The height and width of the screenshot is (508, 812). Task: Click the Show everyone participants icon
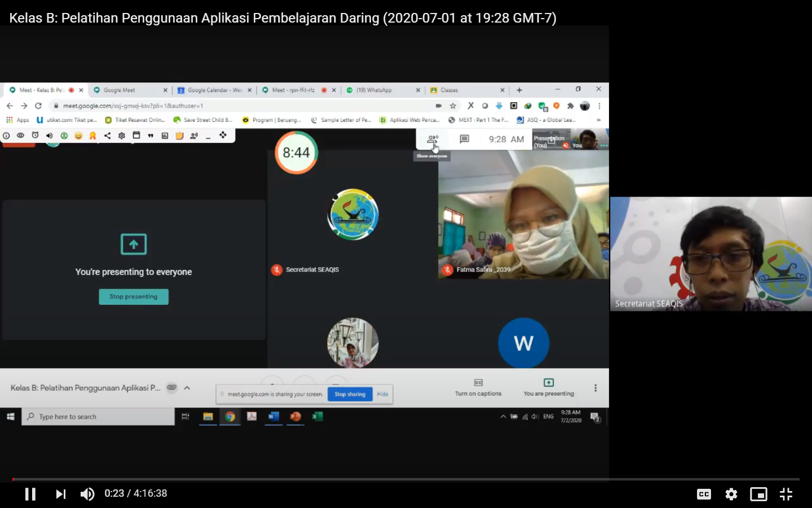point(433,139)
